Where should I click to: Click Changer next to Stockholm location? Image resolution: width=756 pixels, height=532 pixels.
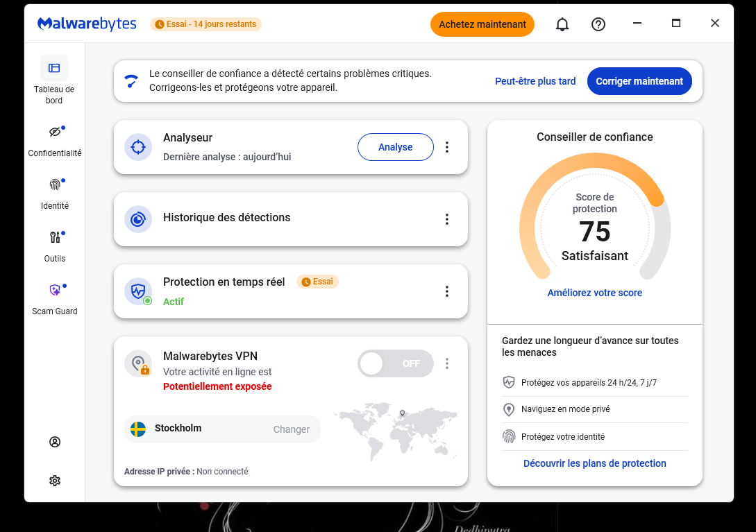click(291, 429)
